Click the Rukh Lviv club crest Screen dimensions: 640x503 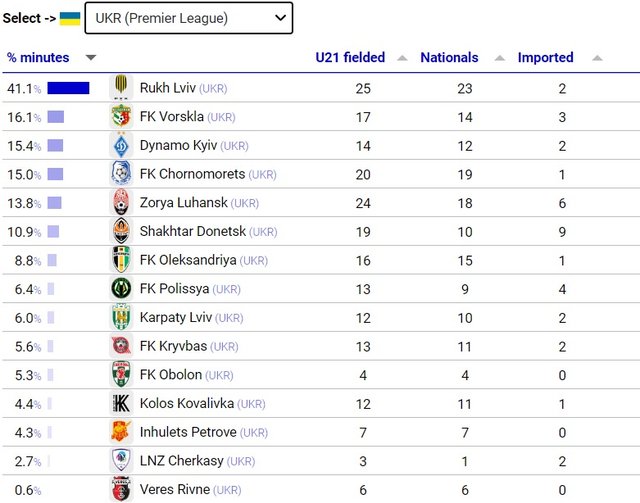tap(120, 88)
